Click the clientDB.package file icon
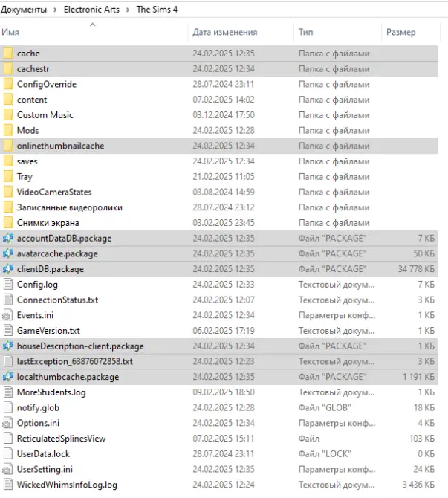 point(8,269)
